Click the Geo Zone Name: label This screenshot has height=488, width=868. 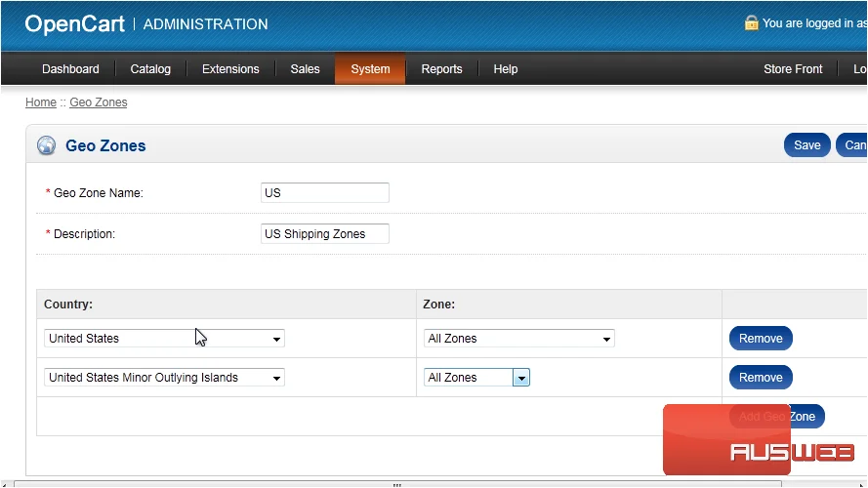pos(98,193)
